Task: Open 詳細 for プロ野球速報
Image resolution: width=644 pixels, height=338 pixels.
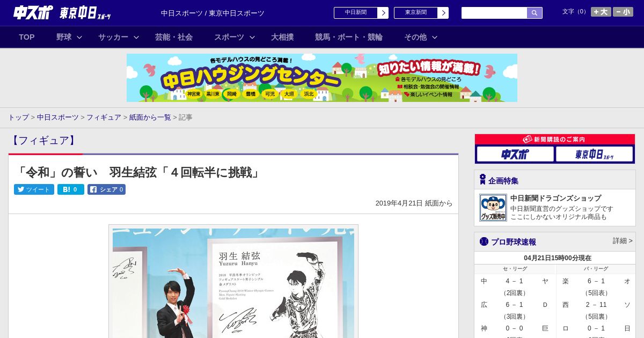Action: click(623, 241)
